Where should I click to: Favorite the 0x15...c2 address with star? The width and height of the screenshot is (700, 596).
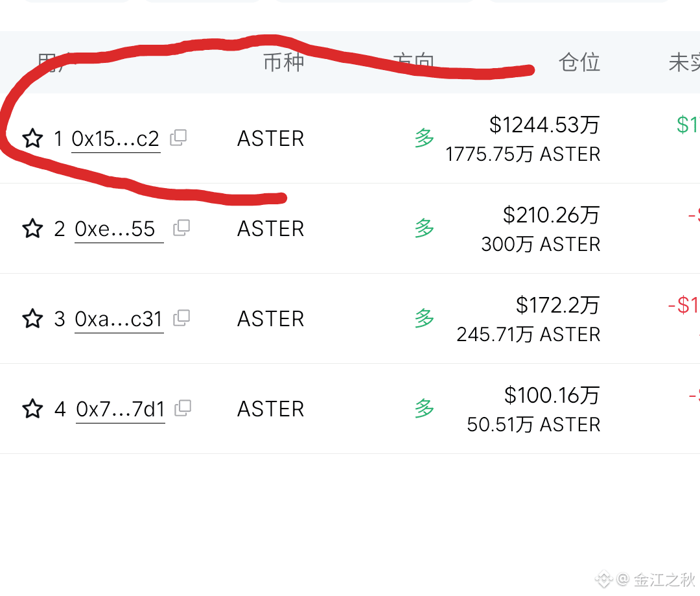coord(32,138)
